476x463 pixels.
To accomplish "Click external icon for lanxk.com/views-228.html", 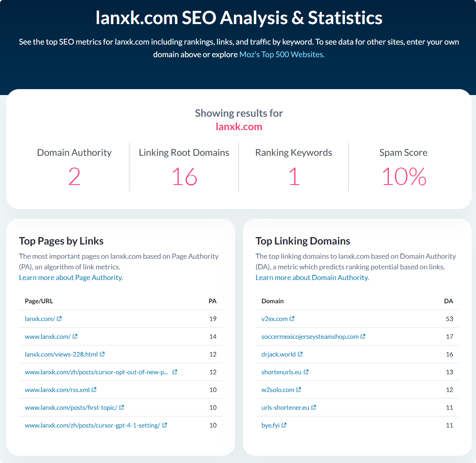I will click(x=102, y=354).
